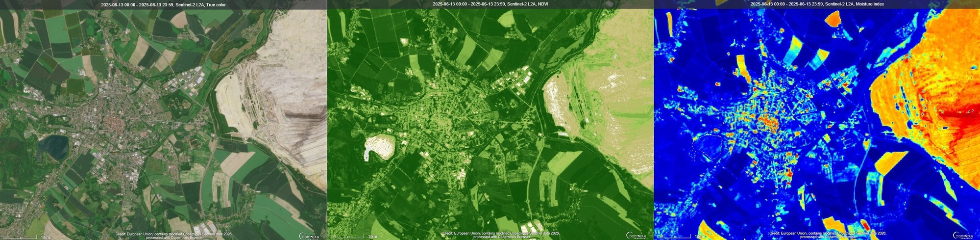The height and width of the screenshot is (240, 980).
Task: Click the white lake shape in the NDVI image
Action: (x=380, y=146)
